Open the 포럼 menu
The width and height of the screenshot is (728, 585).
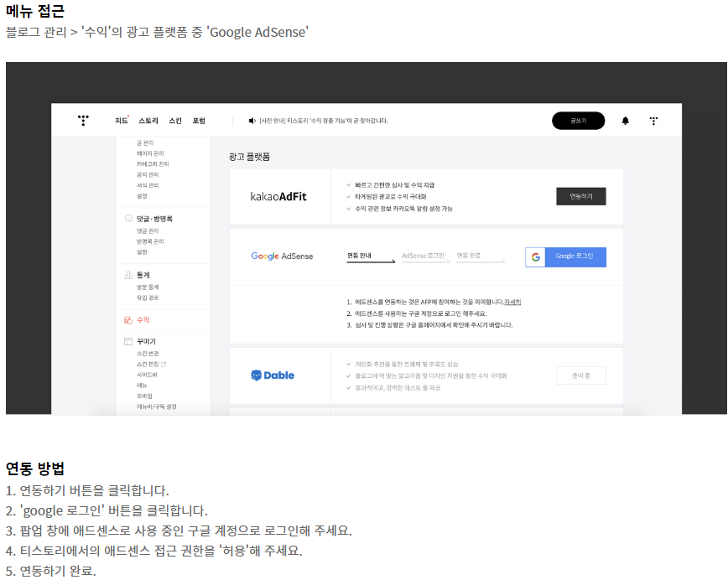(199, 121)
